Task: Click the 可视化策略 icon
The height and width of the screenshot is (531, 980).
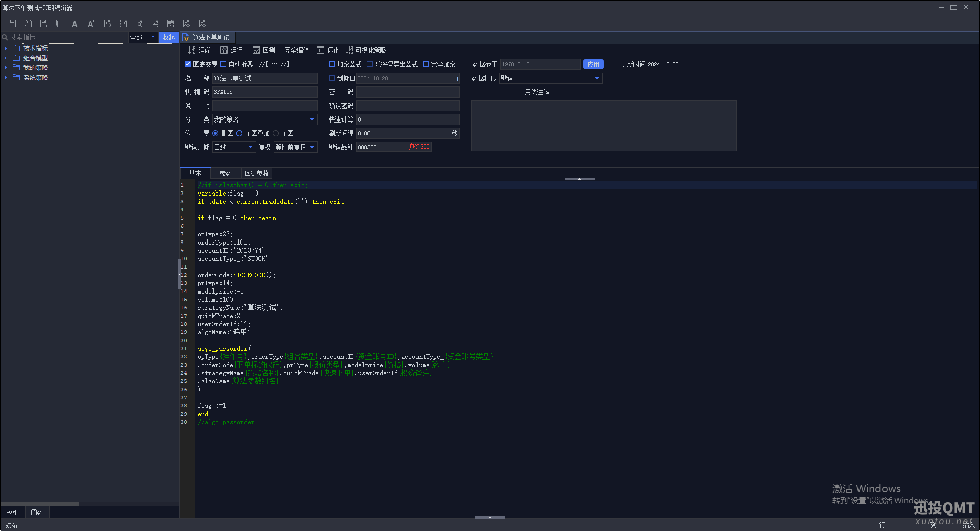Action: pos(349,50)
